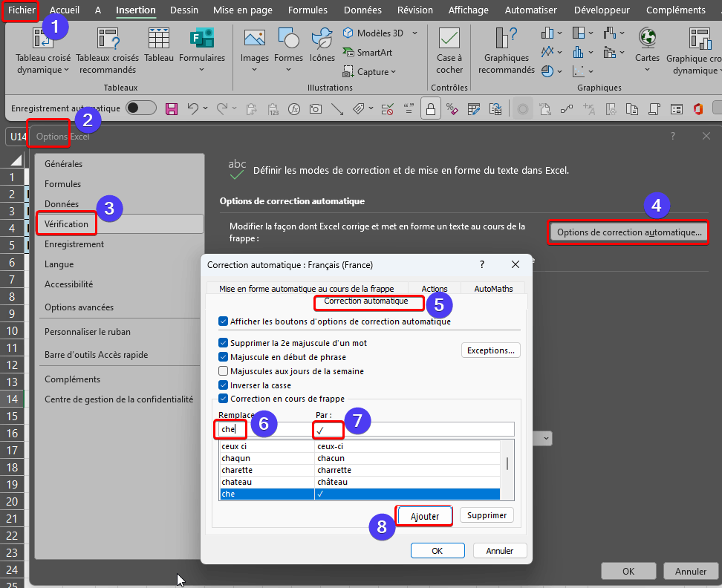This screenshot has width=722, height=588.
Task: Click the Par input field
Action: pos(414,429)
